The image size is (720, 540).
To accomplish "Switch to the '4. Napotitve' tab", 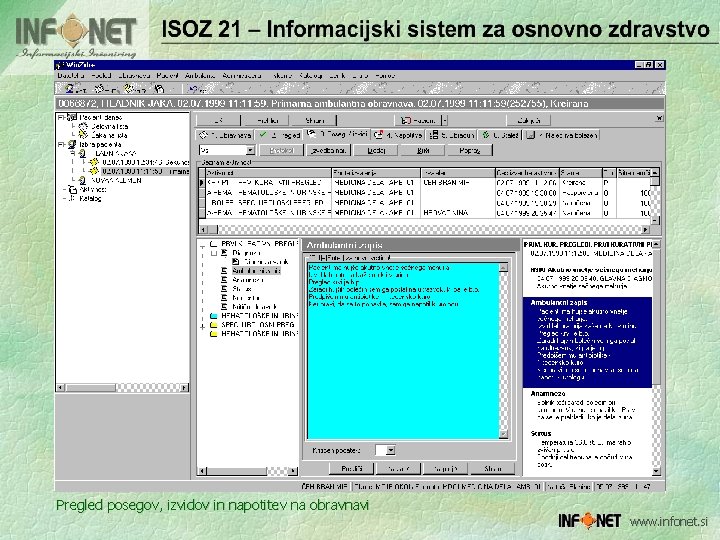I will [398, 135].
